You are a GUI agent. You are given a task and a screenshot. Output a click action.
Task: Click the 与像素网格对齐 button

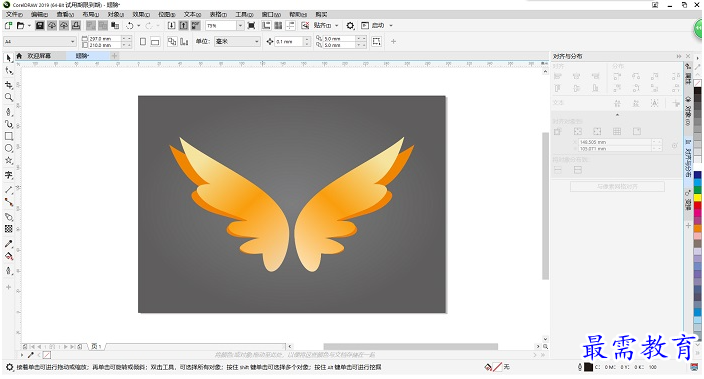click(617, 186)
